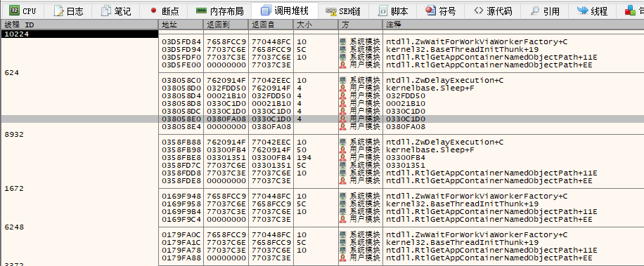Select thread ID 8932 entry

(x=14, y=135)
